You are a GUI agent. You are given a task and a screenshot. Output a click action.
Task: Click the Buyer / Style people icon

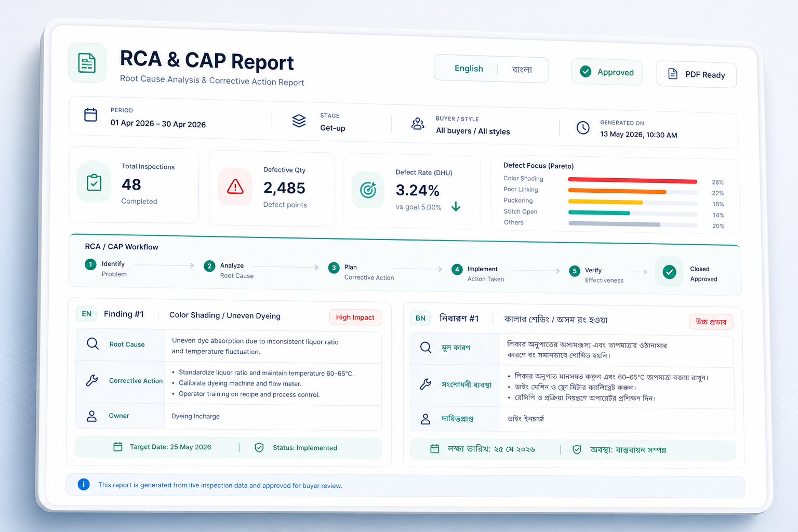(418, 124)
